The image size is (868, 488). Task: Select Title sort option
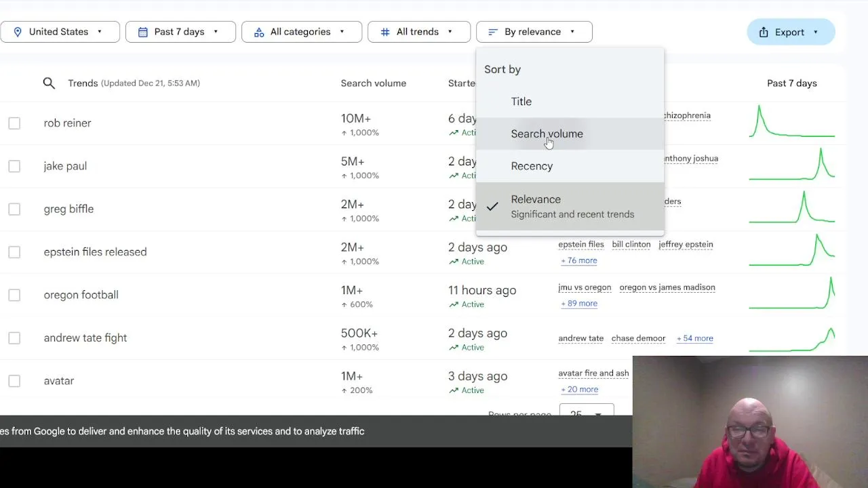(521, 102)
